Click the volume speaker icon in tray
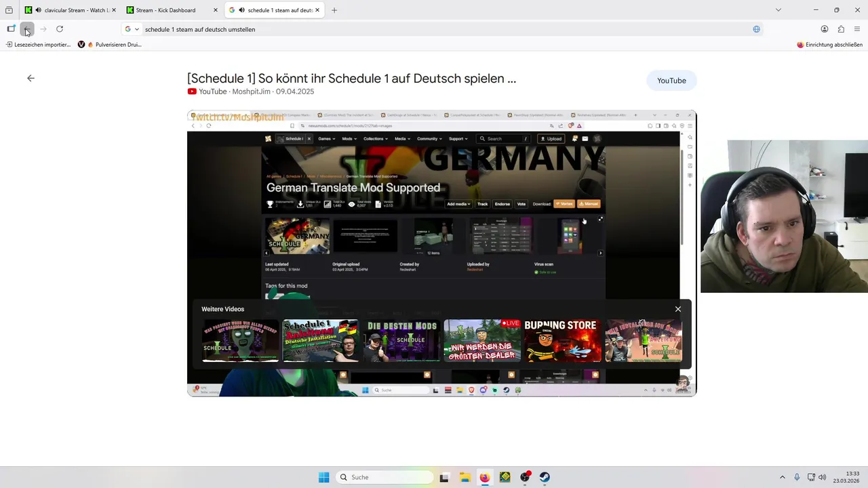 823,477
